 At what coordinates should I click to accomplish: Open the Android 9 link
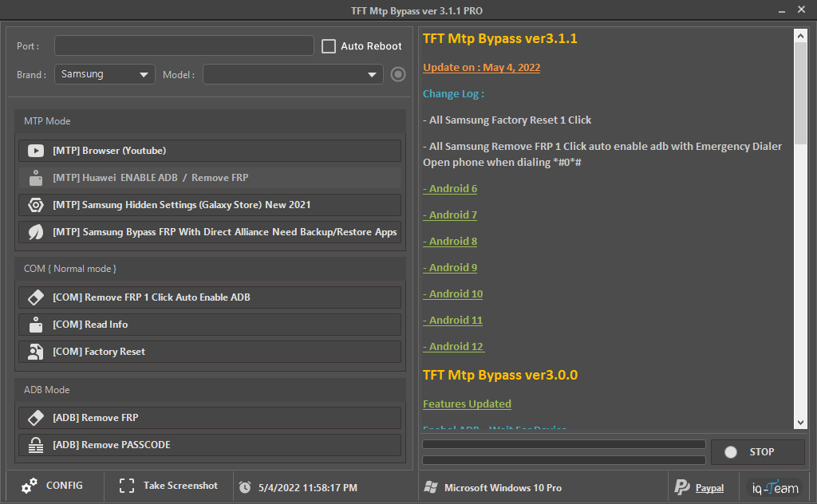450,268
